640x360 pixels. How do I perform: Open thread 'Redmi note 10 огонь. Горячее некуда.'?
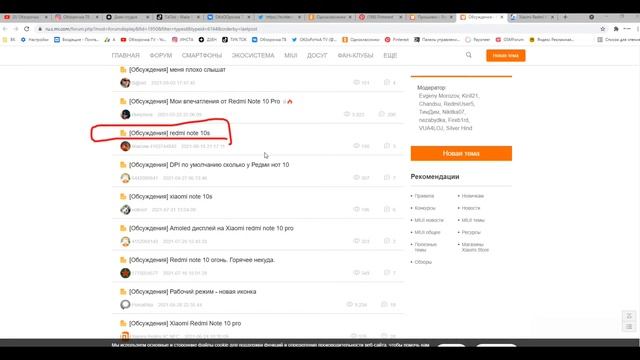pyautogui.click(x=202, y=260)
